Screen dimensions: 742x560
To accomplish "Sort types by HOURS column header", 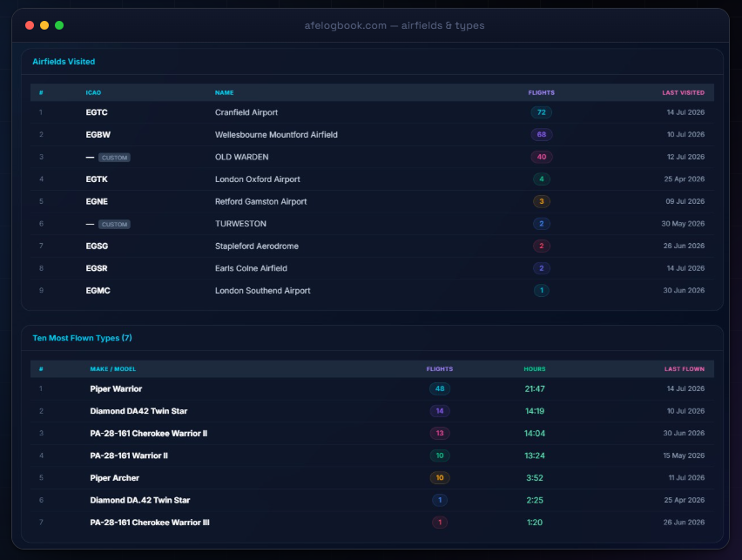I will point(534,369).
